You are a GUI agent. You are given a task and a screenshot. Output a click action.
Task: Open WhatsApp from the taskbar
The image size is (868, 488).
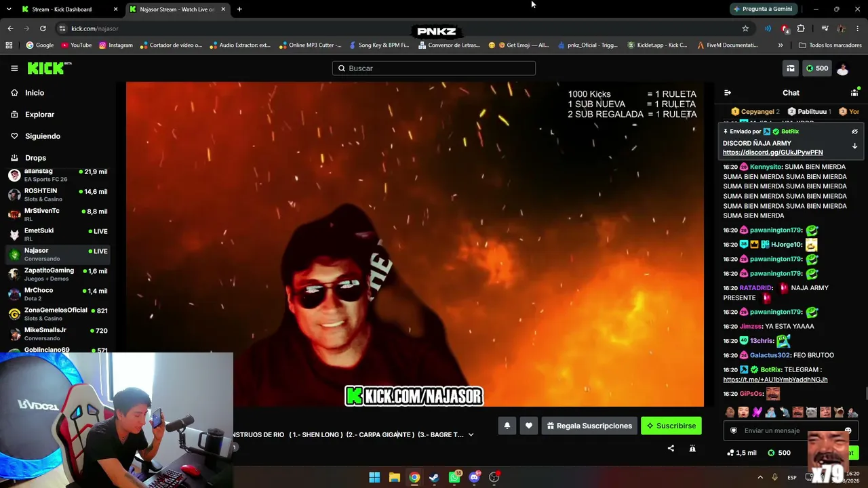tap(454, 477)
